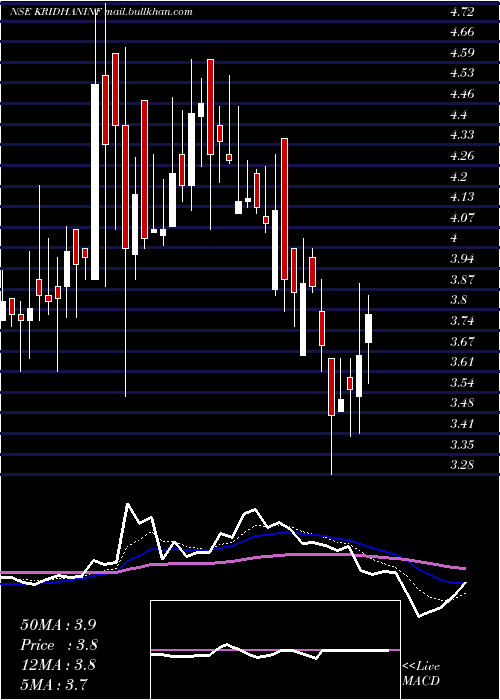Click the 3.54 price axis label
The image size is (500, 700).
point(462,383)
